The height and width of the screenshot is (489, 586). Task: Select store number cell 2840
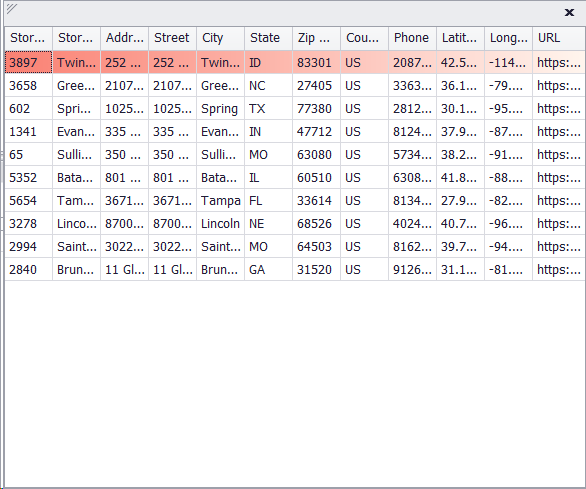coord(28,270)
